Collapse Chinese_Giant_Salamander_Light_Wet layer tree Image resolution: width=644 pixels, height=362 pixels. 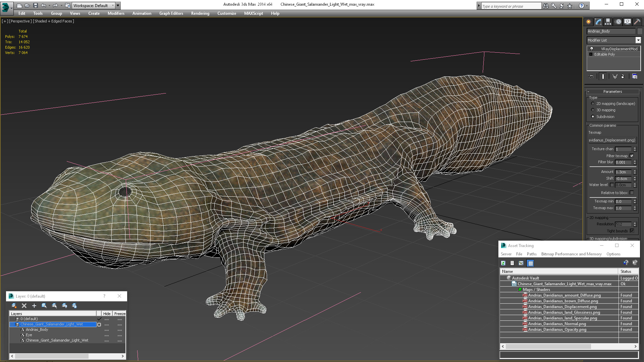click(x=12, y=324)
